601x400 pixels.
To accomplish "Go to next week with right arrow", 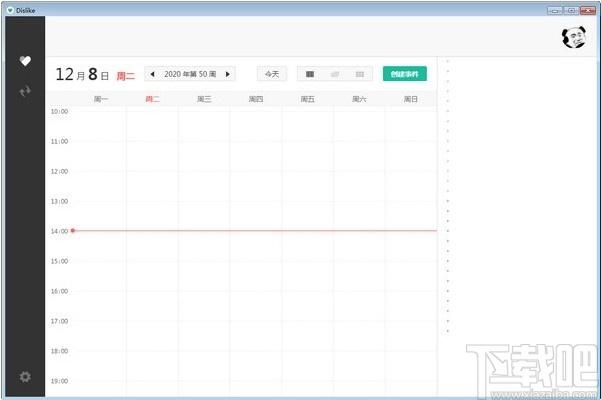I will click(228, 74).
